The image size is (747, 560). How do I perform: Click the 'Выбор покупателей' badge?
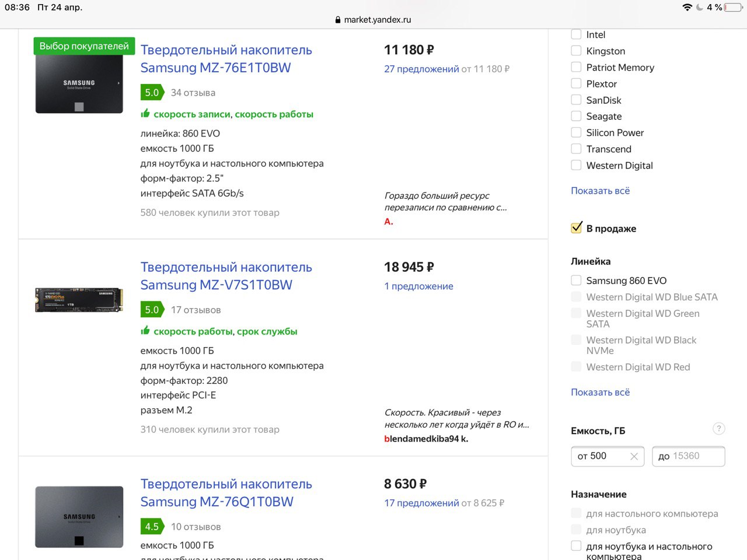point(84,46)
